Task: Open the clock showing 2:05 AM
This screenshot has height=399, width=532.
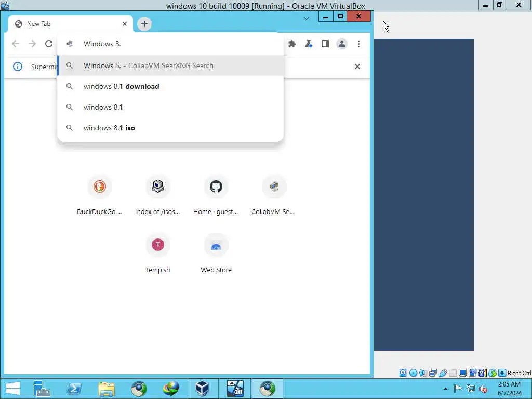Action: pyautogui.click(x=509, y=389)
